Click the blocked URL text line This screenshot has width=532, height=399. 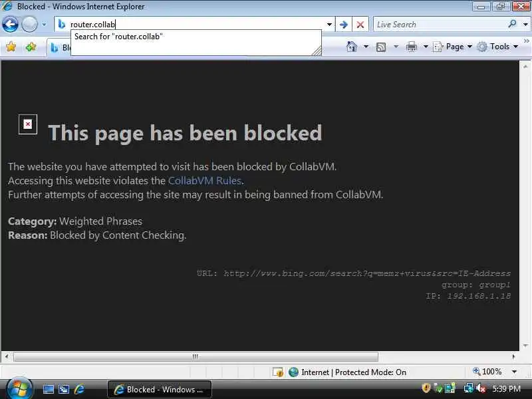tap(354, 273)
